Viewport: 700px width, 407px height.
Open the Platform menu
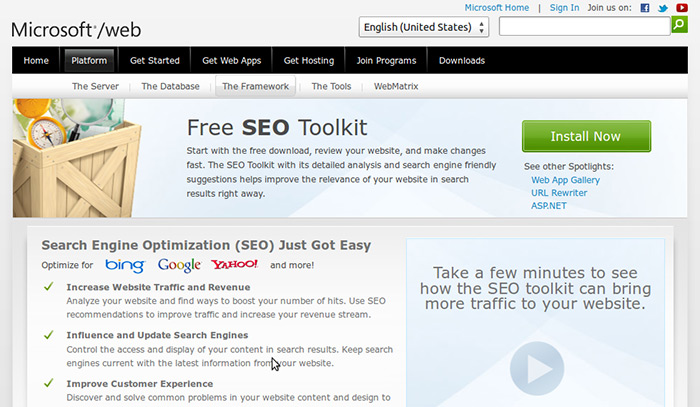[90, 61]
